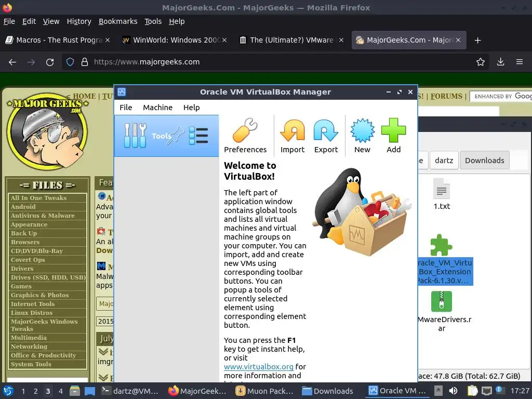
Task: Create a New virtual machine
Action: click(362, 136)
